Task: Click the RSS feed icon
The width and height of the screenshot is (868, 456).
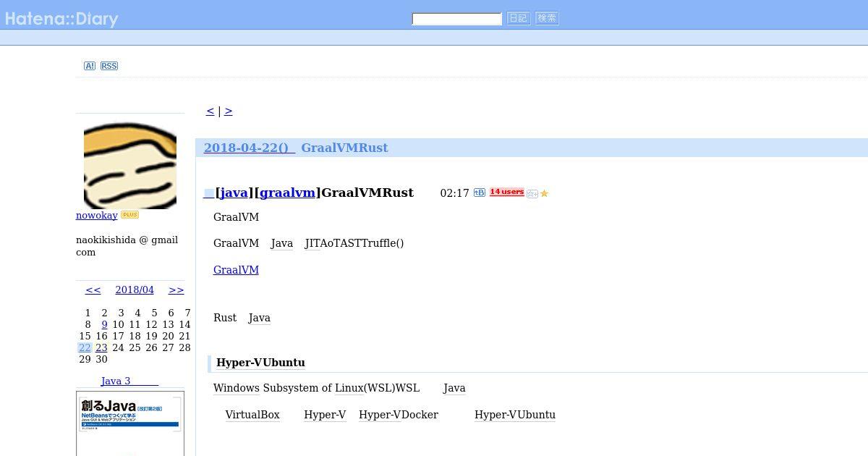Action: point(109,66)
